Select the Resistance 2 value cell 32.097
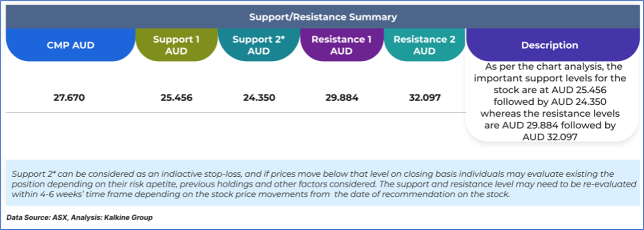 (425, 98)
